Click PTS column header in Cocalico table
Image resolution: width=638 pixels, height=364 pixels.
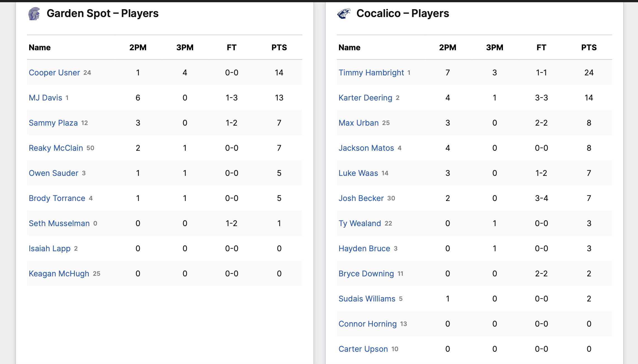(589, 47)
